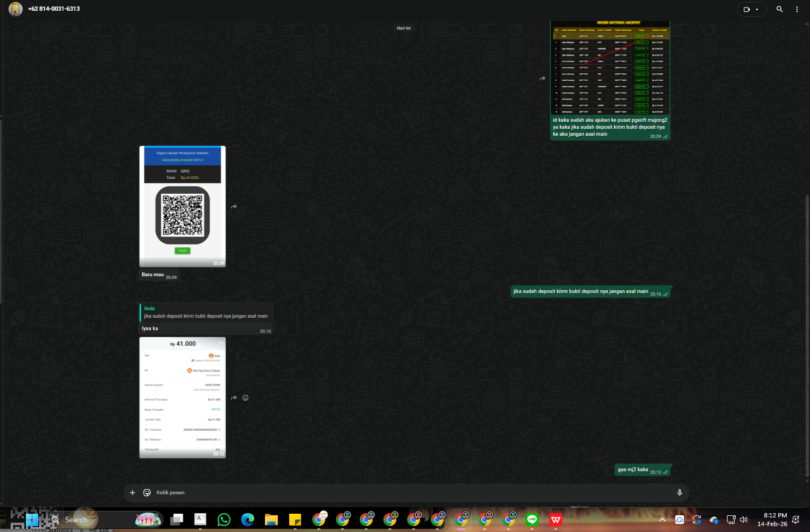Open the emoji and sticker picker
The height and width of the screenshot is (532, 810).
[147, 493]
